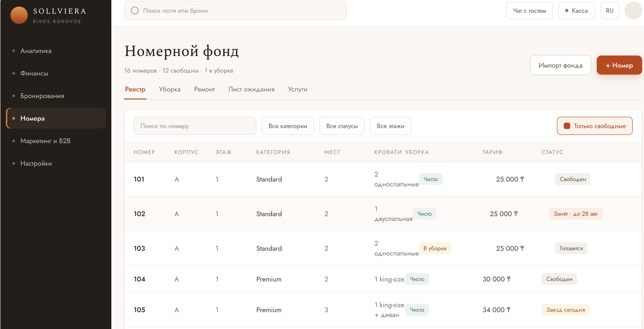
Task: Click the 34 000 ₸ tariff
Action: click(x=497, y=310)
